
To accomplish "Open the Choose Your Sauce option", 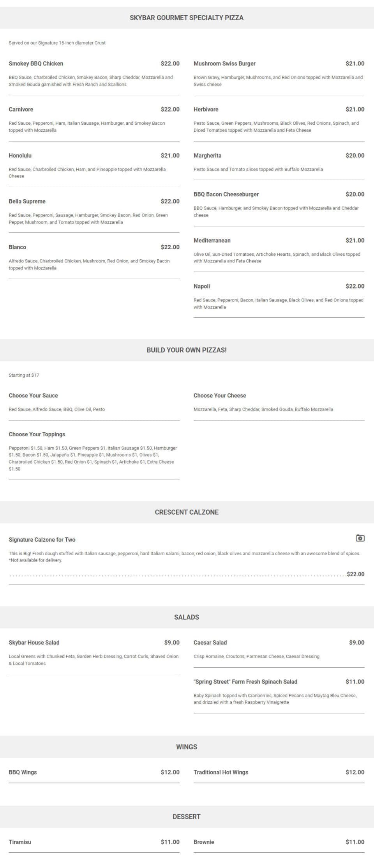I will point(33,395).
